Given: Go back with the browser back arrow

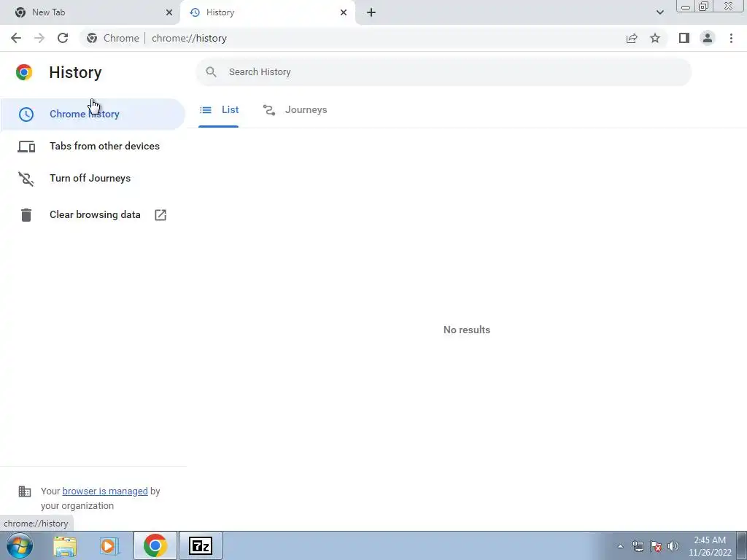Looking at the screenshot, I should (x=16, y=38).
